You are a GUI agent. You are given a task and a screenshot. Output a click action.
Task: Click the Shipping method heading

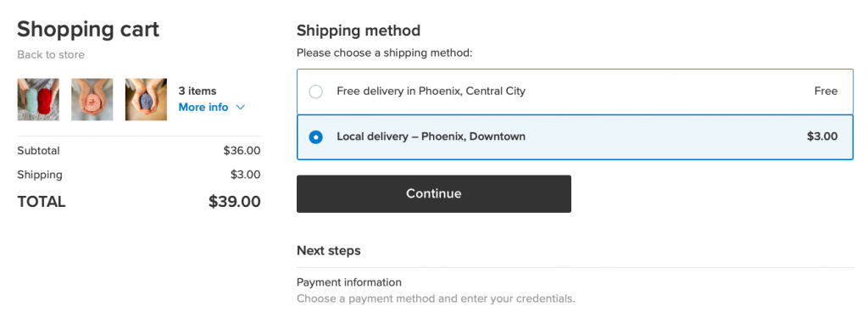pyautogui.click(x=359, y=31)
